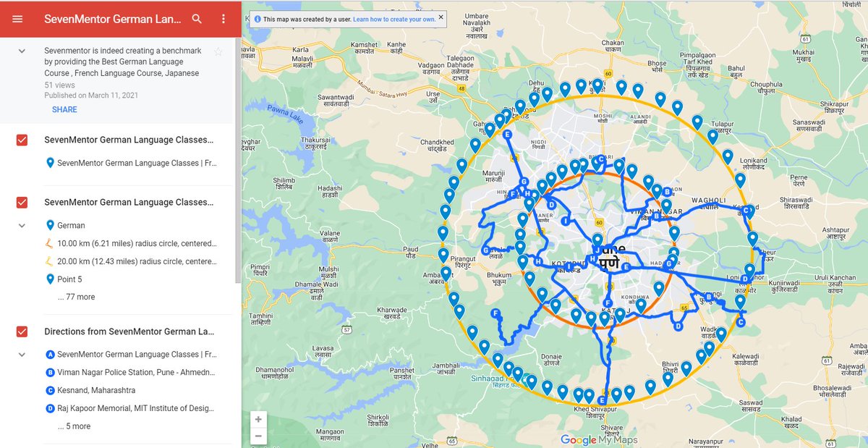
Task: Select stop B Viman Nagar Police Station
Action: click(137, 372)
